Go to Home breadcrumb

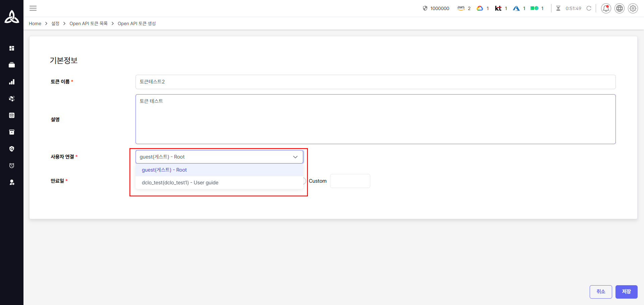[35, 23]
